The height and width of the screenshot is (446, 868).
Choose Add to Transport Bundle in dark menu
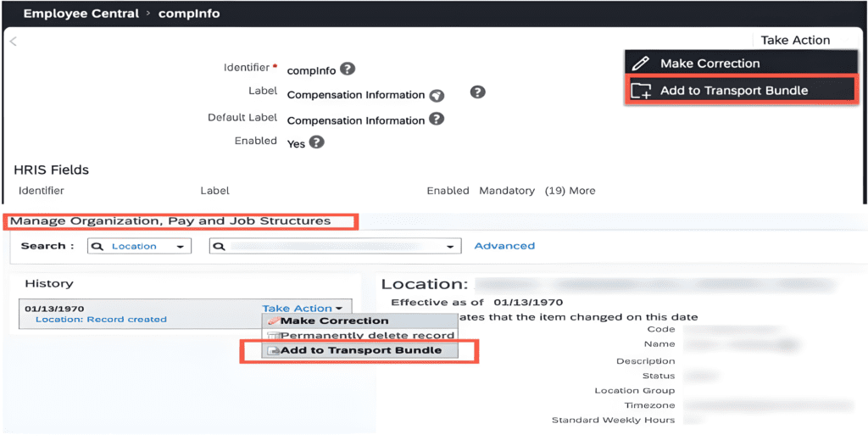point(741,91)
